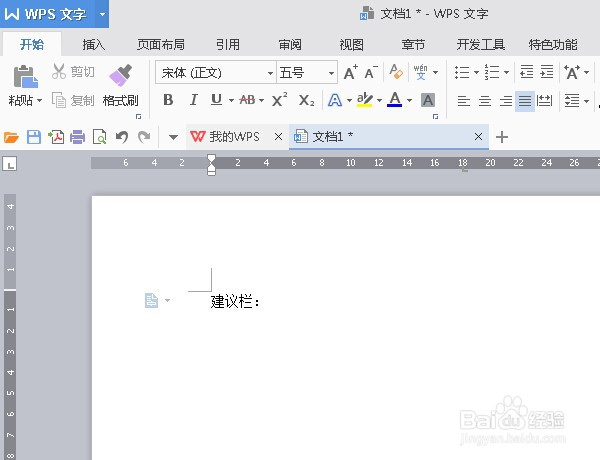Expand underline style dropdown arrow
Viewport: 600px width, 460px height.
(x=232, y=101)
